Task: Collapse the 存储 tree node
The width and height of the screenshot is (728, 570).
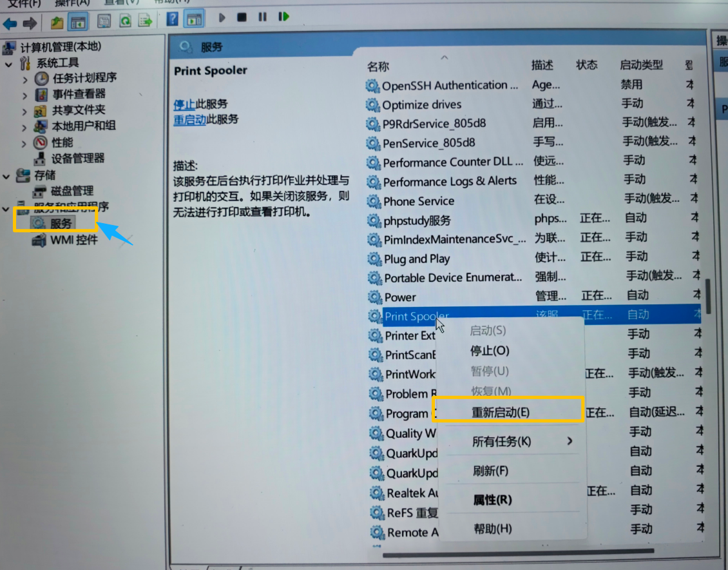Action: coord(6,177)
